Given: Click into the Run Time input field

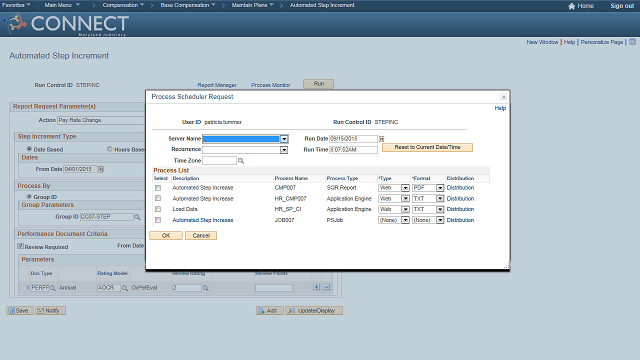Looking at the screenshot, I should pyautogui.click(x=353, y=150).
